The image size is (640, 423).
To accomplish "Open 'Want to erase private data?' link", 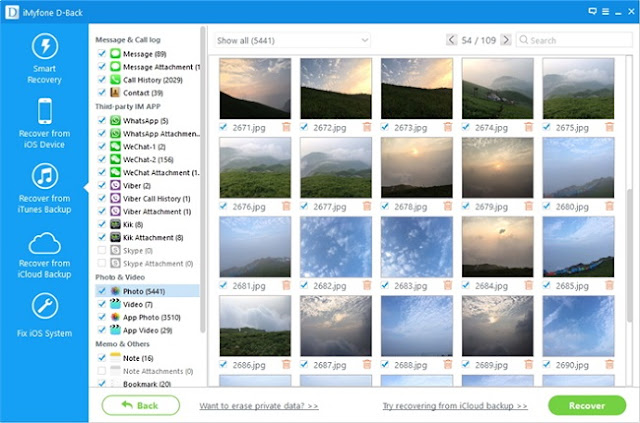I will tap(259, 406).
